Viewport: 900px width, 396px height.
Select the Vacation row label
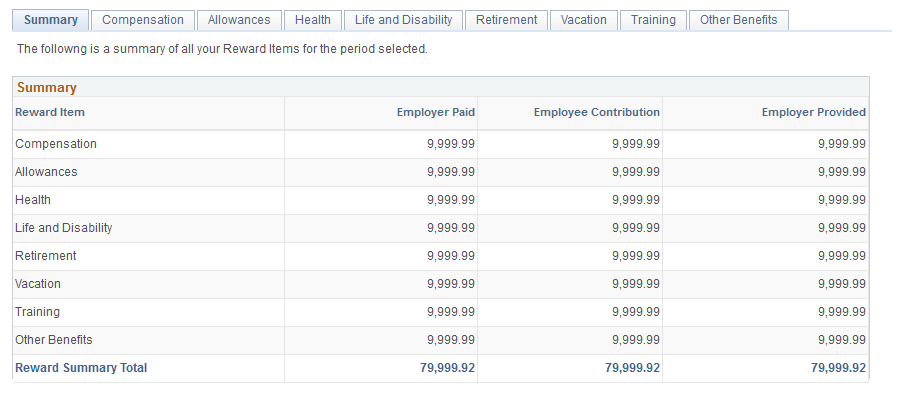38,284
